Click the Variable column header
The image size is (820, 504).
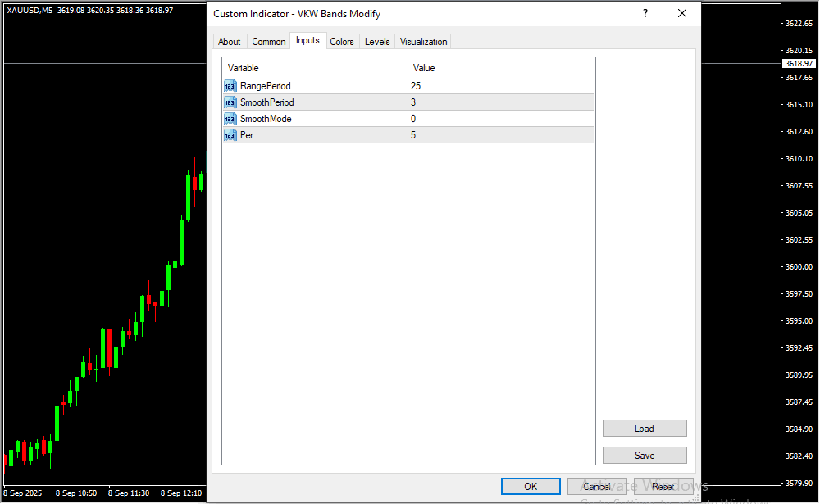(x=315, y=68)
